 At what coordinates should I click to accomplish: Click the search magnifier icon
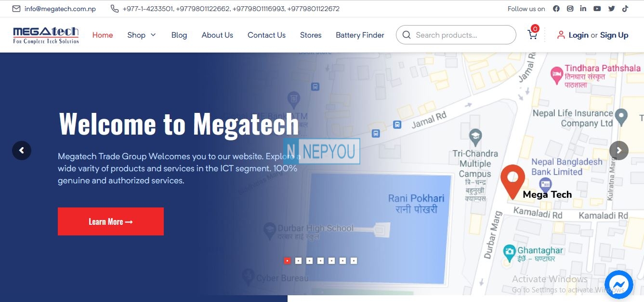(x=407, y=35)
